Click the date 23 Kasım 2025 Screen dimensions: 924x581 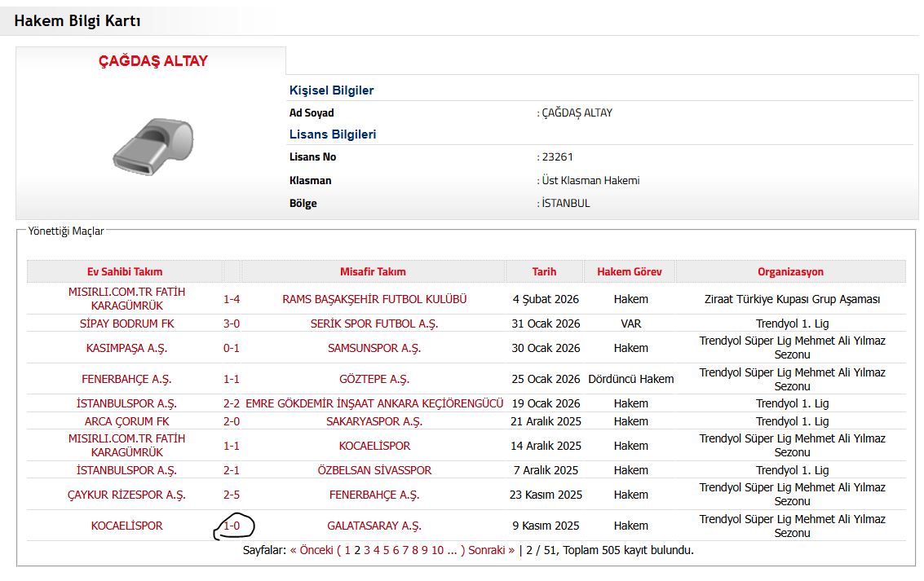(x=546, y=495)
